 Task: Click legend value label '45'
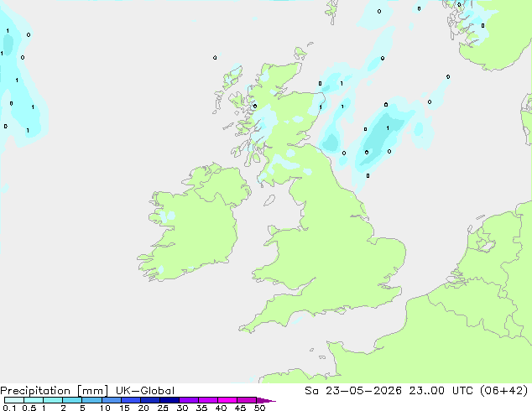[240, 408]
